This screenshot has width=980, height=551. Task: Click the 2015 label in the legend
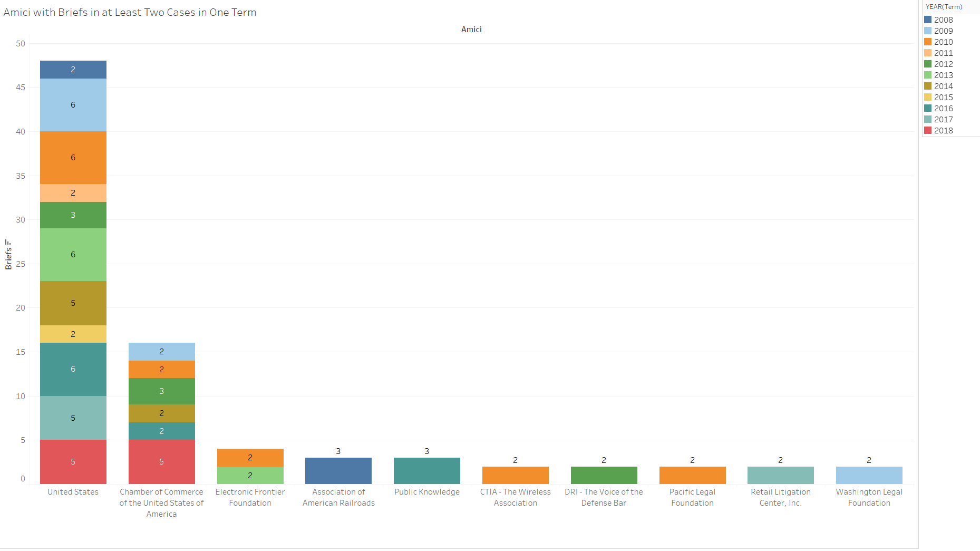943,98
